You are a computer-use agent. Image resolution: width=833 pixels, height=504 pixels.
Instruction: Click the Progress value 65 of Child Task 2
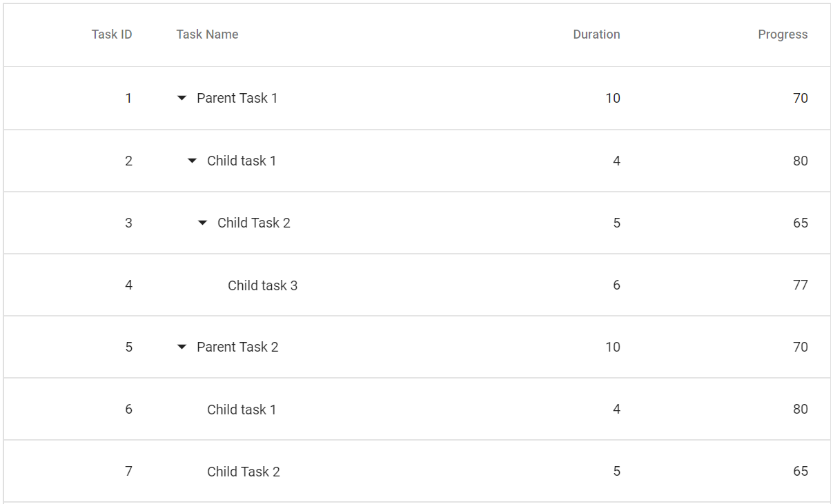(x=802, y=222)
